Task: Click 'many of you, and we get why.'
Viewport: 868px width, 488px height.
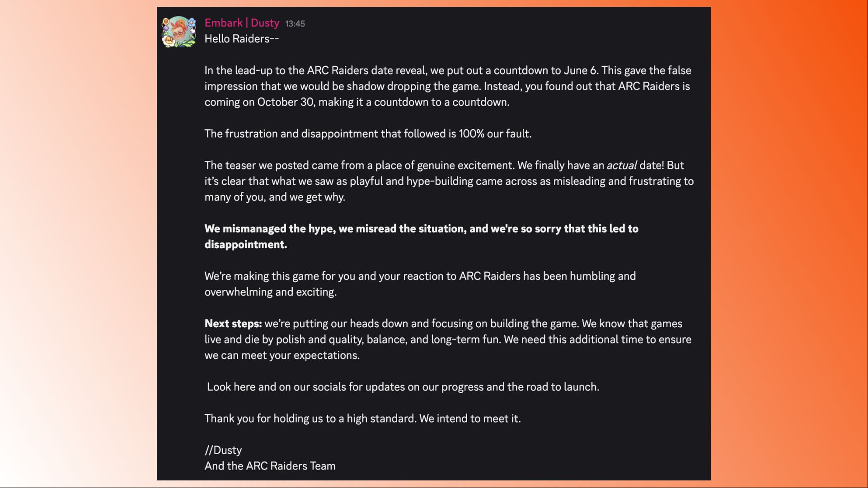Action: (275, 197)
